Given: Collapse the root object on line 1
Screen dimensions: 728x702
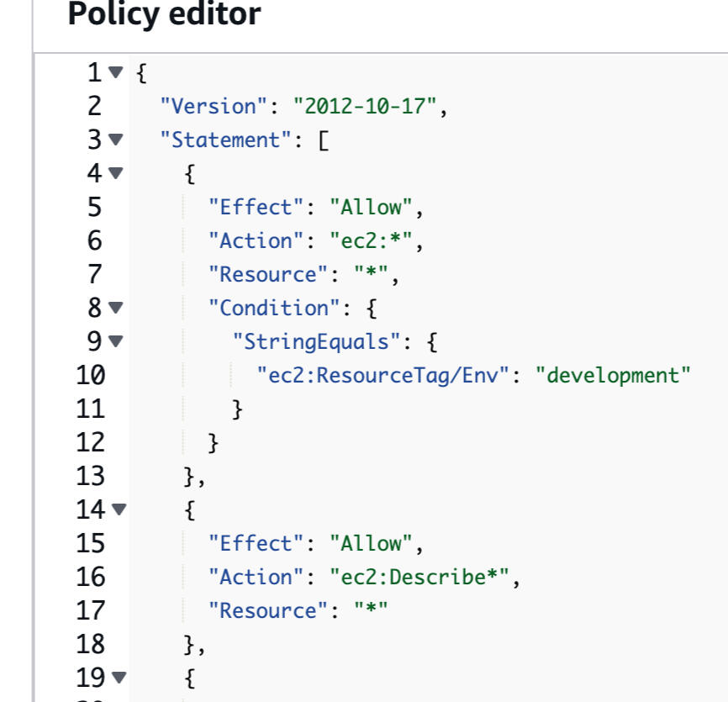Looking at the screenshot, I should point(116,73).
